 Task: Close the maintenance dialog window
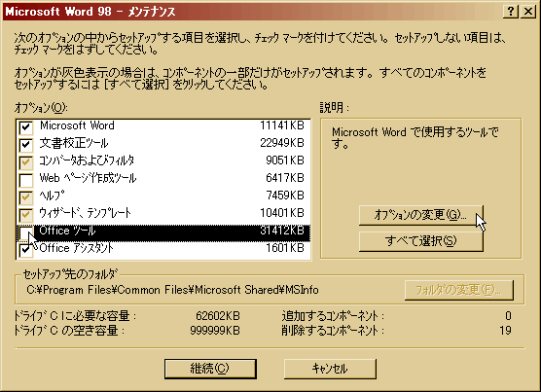pyautogui.click(x=528, y=12)
